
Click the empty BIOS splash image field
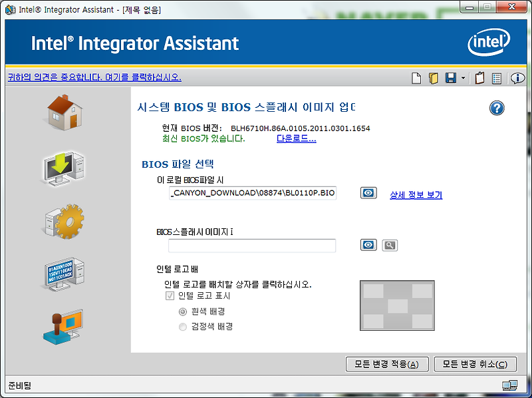[252, 246]
